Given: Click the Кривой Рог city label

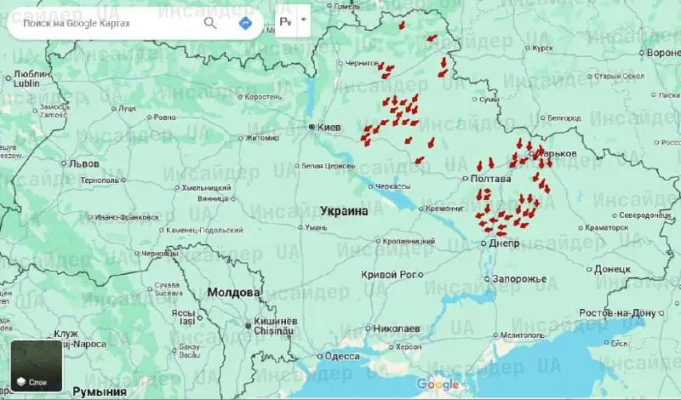Looking at the screenshot, I should pos(390,274).
